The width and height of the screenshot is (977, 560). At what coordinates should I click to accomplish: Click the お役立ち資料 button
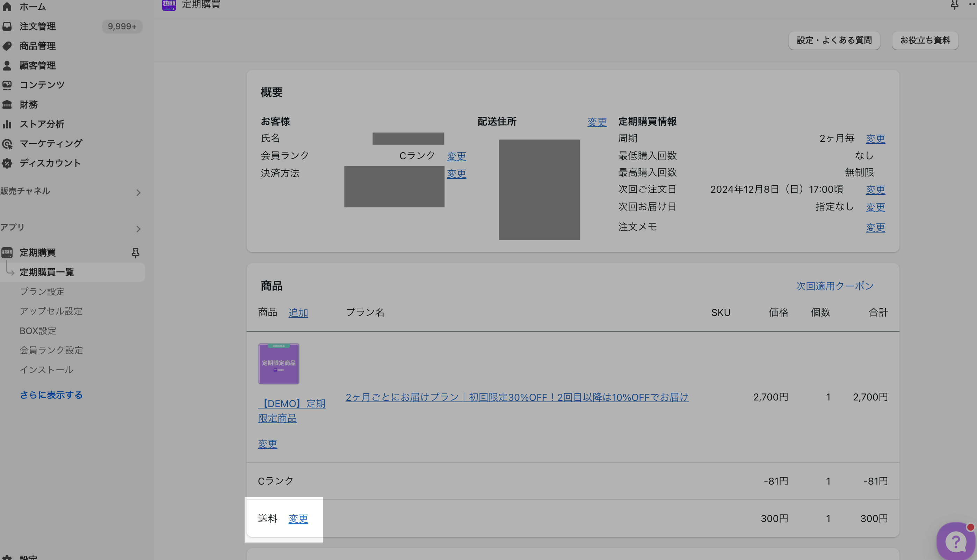pos(925,40)
